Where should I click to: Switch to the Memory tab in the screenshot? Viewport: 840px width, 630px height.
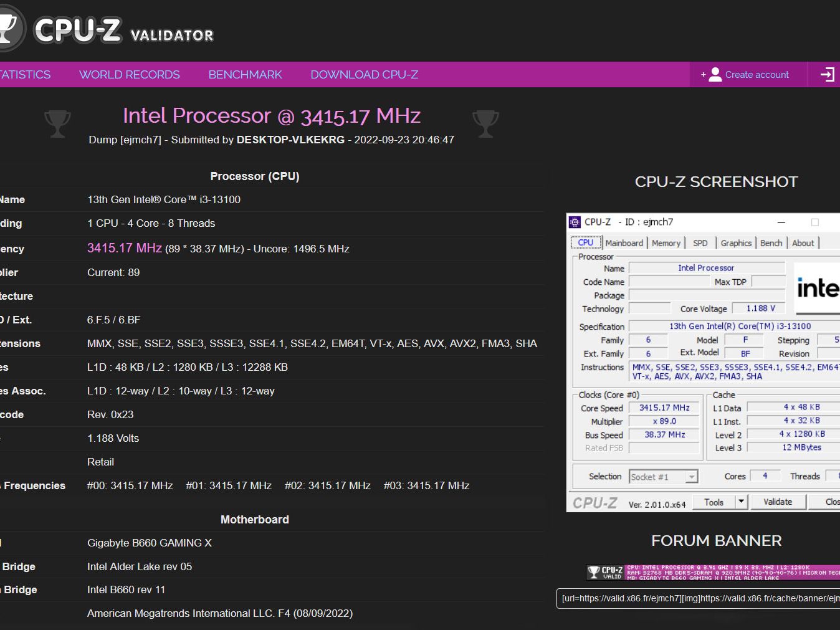click(666, 243)
